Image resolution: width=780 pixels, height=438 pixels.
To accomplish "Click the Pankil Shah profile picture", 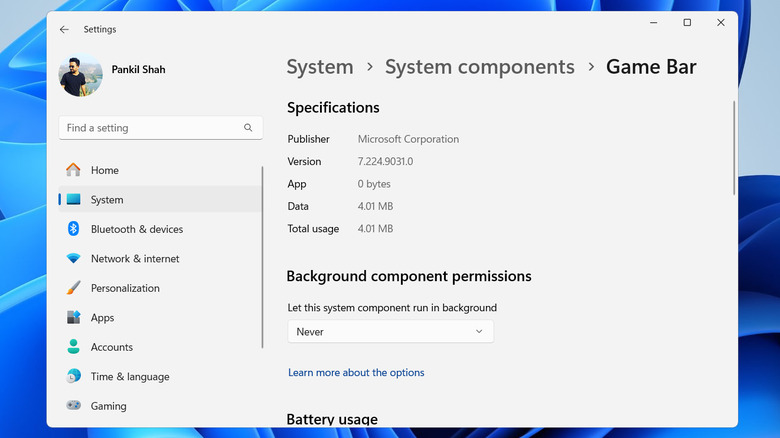I will 80,75.
